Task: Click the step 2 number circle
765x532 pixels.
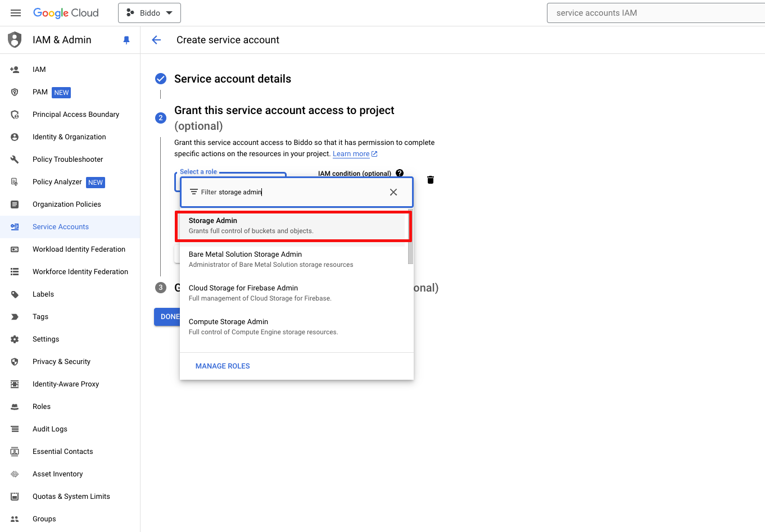Action: [161, 118]
